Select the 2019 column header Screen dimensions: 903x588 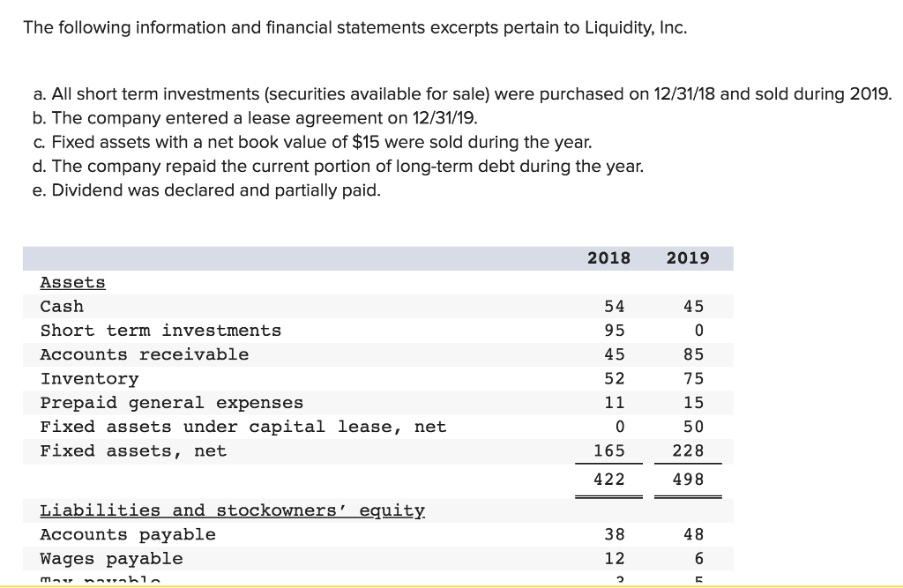(688, 257)
